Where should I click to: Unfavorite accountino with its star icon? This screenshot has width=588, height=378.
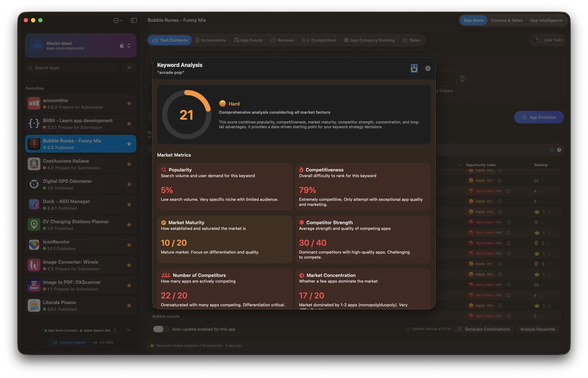129,104
